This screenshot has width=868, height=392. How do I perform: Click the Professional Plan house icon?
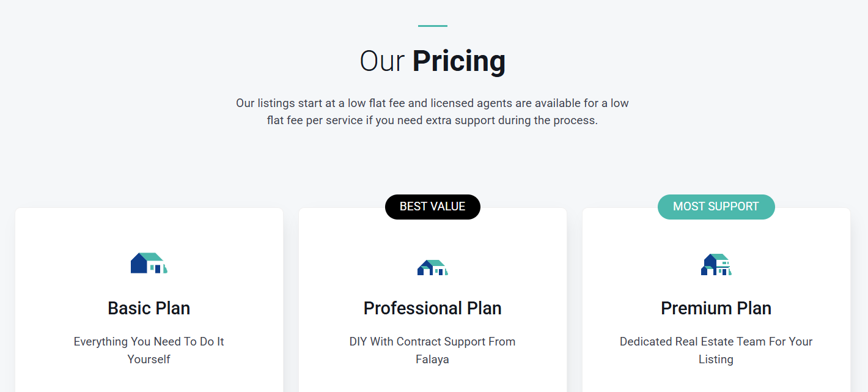point(432,267)
